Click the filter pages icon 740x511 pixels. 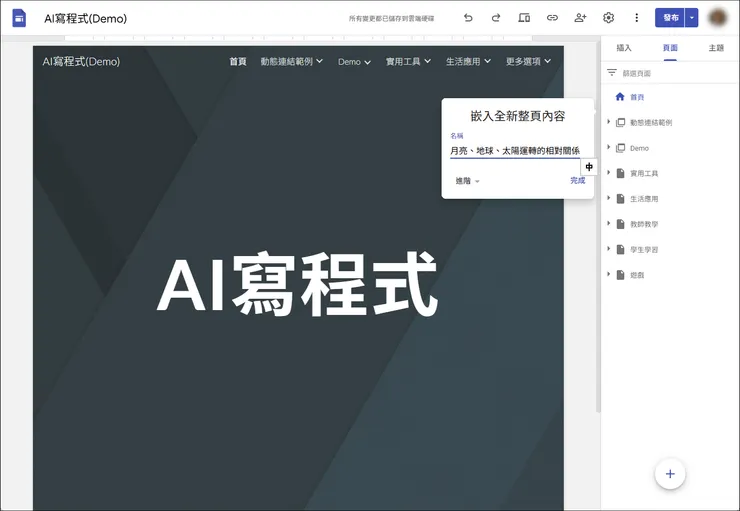point(612,73)
